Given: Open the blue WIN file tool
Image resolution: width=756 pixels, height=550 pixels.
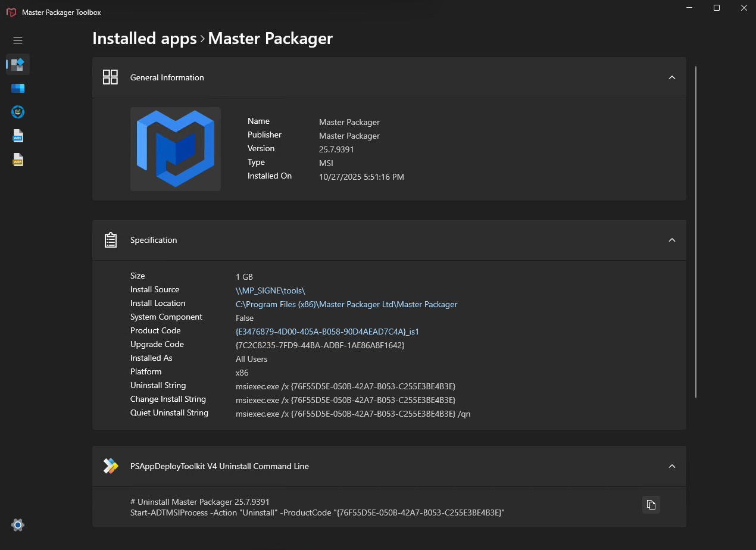Looking at the screenshot, I should pyautogui.click(x=18, y=136).
